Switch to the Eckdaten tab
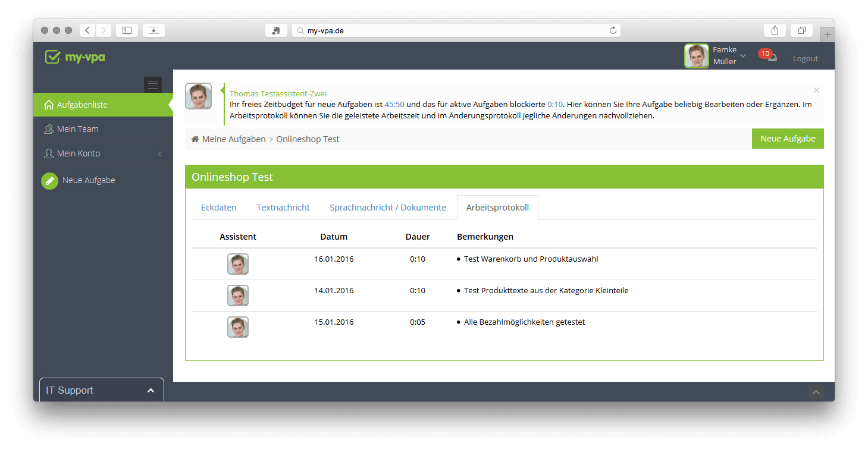The width and height of the screenshot is (868, 449). pyautogui.click(x=219, y=208)
